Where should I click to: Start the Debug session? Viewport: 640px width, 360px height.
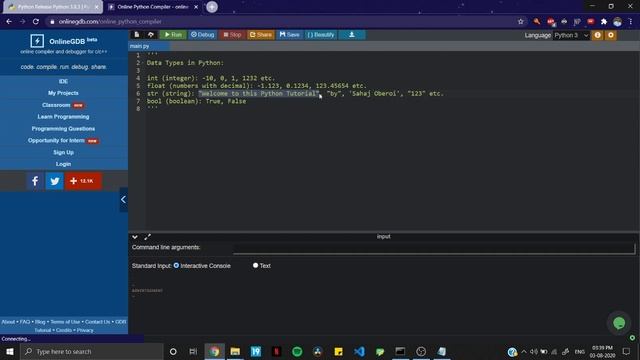[x=202, y=35]
